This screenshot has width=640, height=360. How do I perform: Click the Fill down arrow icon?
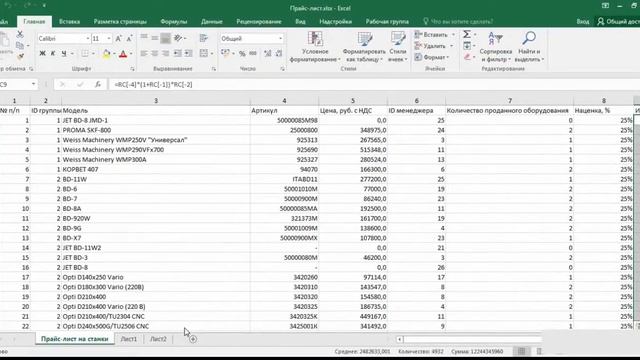[467, 46]
